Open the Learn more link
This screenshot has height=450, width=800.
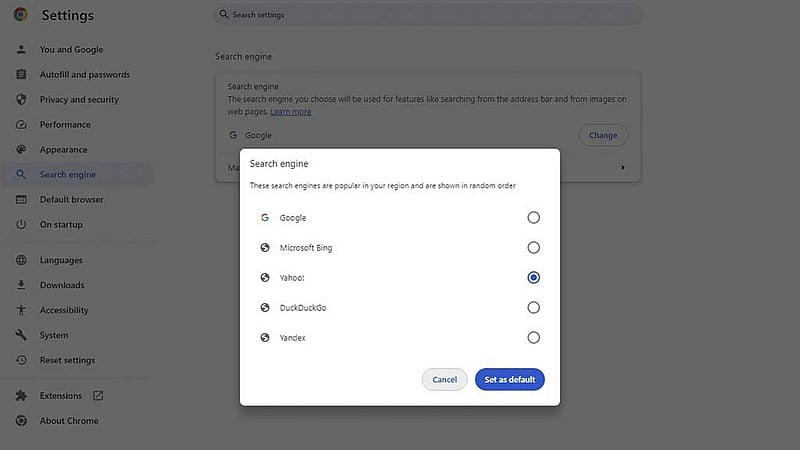290,112
